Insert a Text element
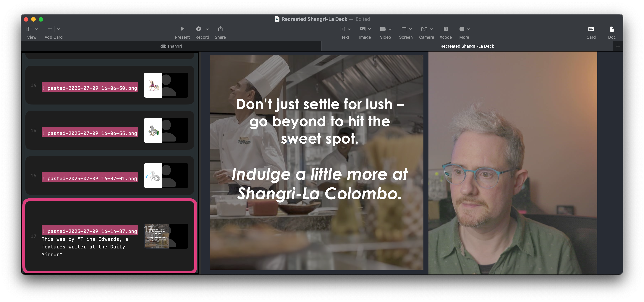The image size is (644, 302). (x=343, y=29)
